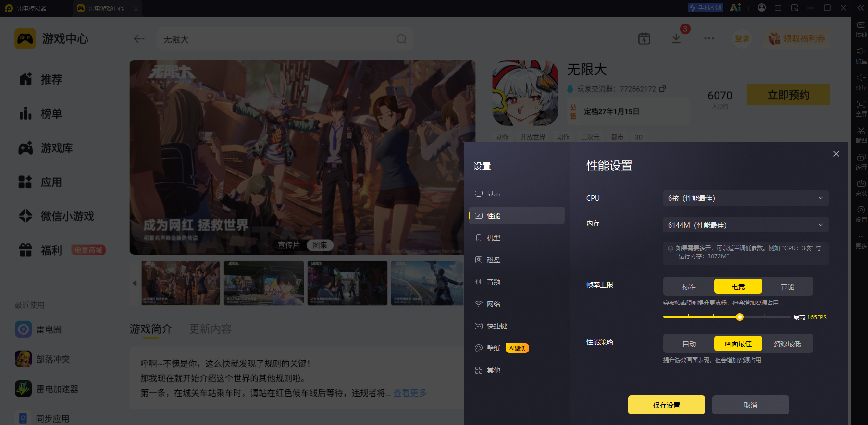Expand 查看更多 in game description
The height and width of the screenshot is (425, 868).
[410, 393]
